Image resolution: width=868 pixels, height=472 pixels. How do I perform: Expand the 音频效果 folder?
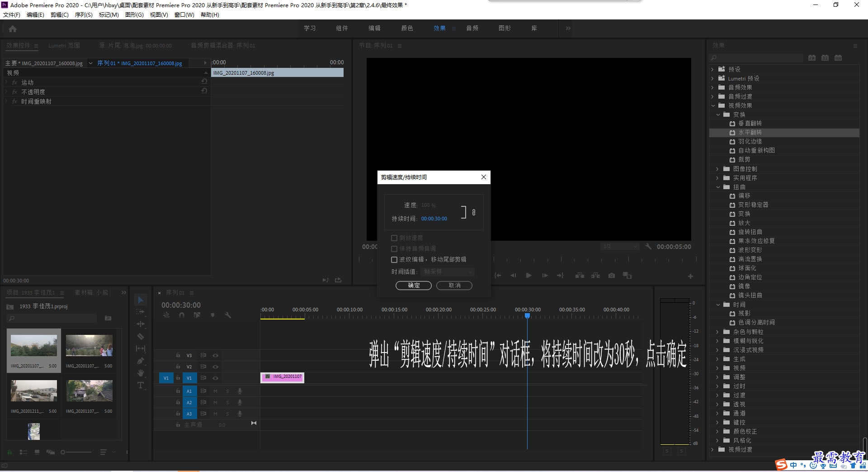(712, 87)
